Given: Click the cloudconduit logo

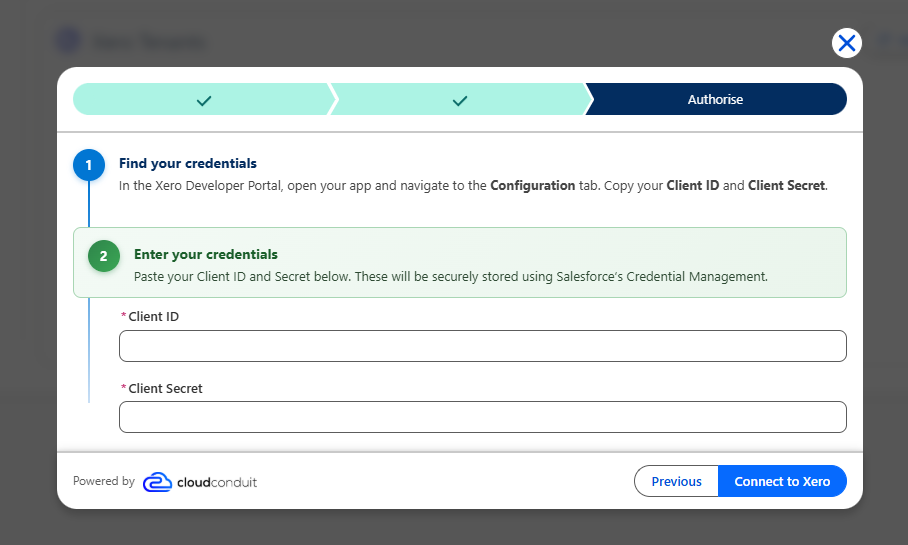Looking at the screenshot, I should coord(200,482).
